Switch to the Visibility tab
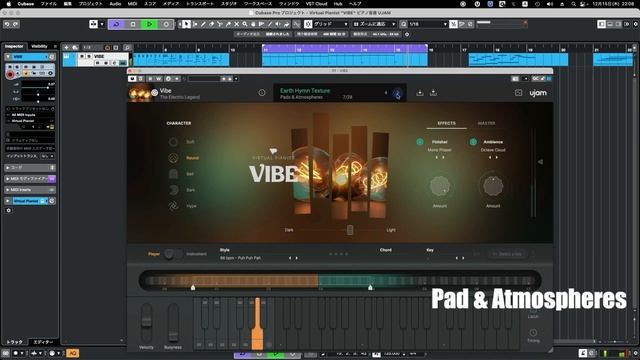This screenshot has width=640, height=360. [x=39, y=47]
